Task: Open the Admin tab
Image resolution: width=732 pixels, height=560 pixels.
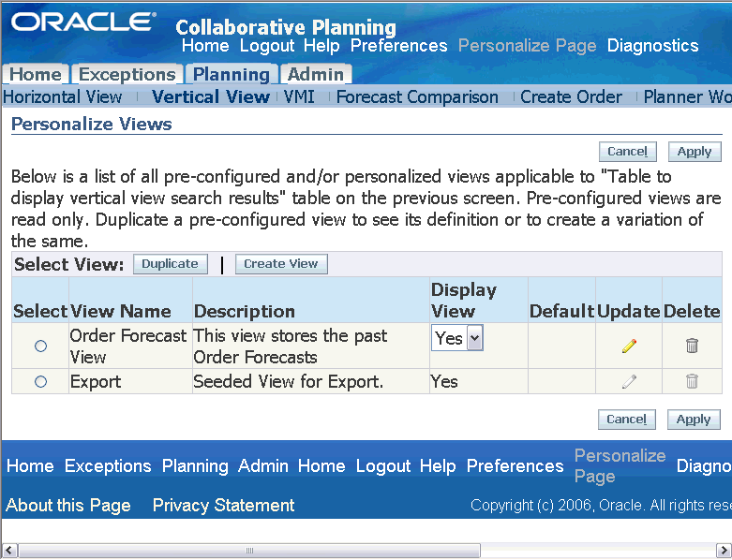Action: pyautogui.click(x=316, y=74)
